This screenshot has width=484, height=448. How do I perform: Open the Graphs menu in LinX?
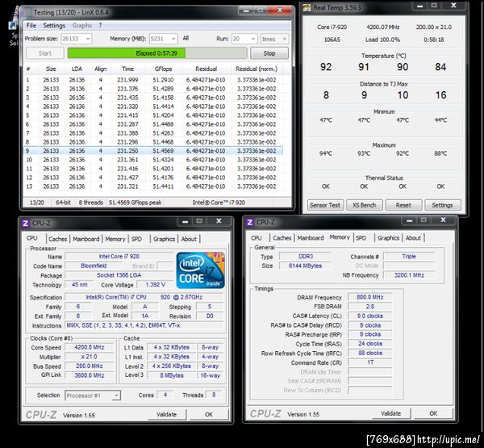click(x=81, y=26)
